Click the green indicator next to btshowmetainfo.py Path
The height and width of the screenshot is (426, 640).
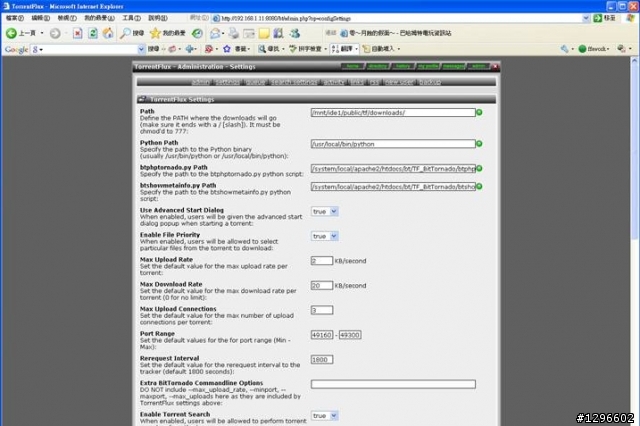tap(479, 186)
